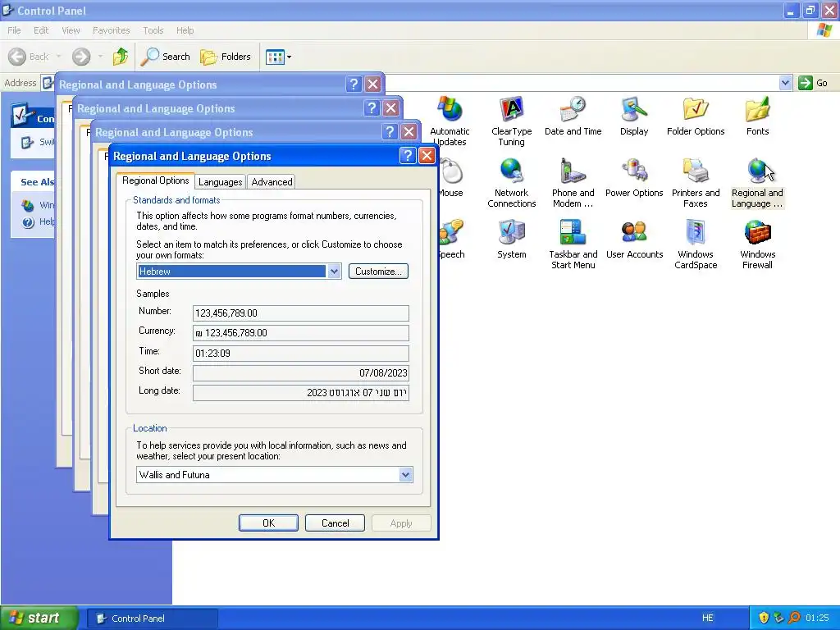Click the Time sample field
The image size is (840, 630).
(300, 353)
